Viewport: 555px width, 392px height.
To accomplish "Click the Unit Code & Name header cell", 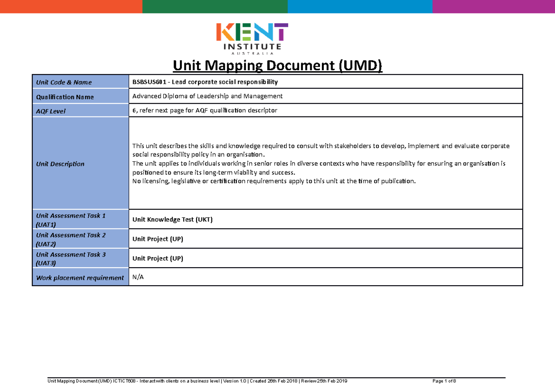I will tap(64, 82).
